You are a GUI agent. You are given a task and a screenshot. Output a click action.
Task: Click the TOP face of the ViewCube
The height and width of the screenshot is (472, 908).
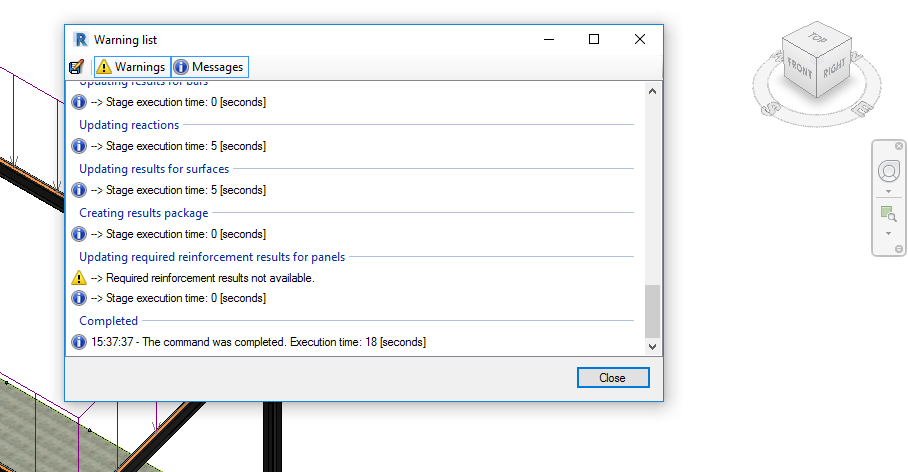817,38
